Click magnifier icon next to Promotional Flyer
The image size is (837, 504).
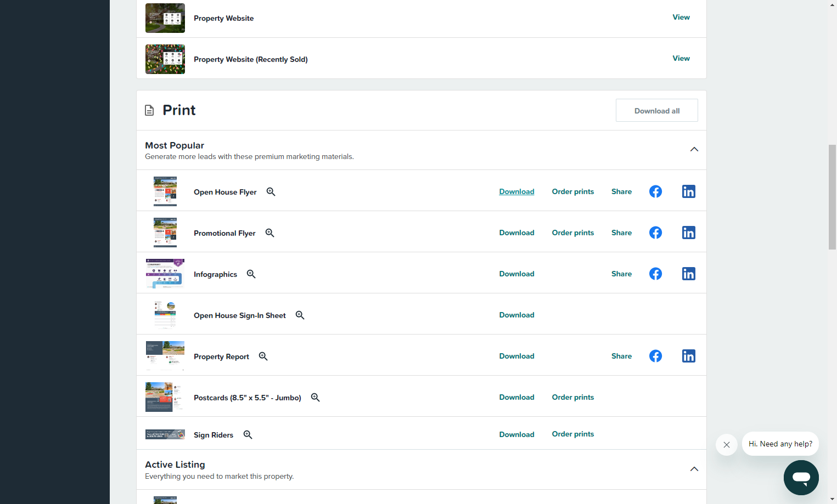pyautogui.click(x=269, y=233)
